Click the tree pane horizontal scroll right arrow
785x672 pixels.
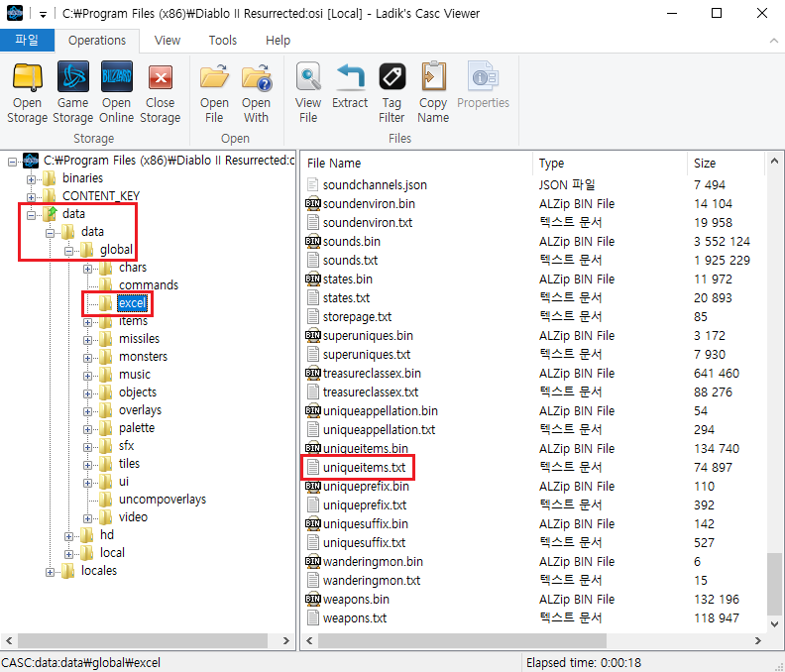(285, 640)
